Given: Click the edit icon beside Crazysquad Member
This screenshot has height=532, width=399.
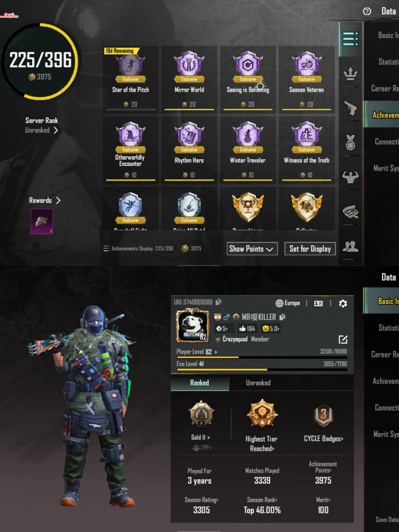Looking at the screenshot, I should [343, 339].
